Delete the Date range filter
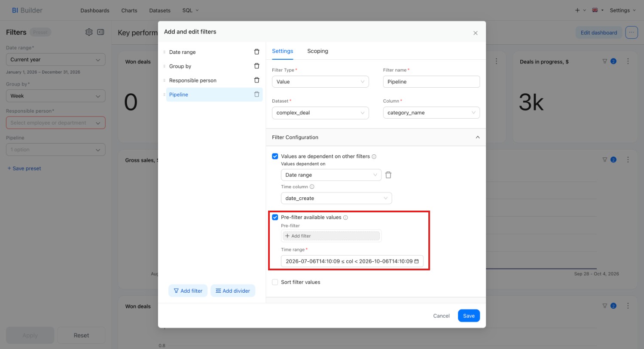The width and height of the screenshot is (644, 349). click(256, 52)
